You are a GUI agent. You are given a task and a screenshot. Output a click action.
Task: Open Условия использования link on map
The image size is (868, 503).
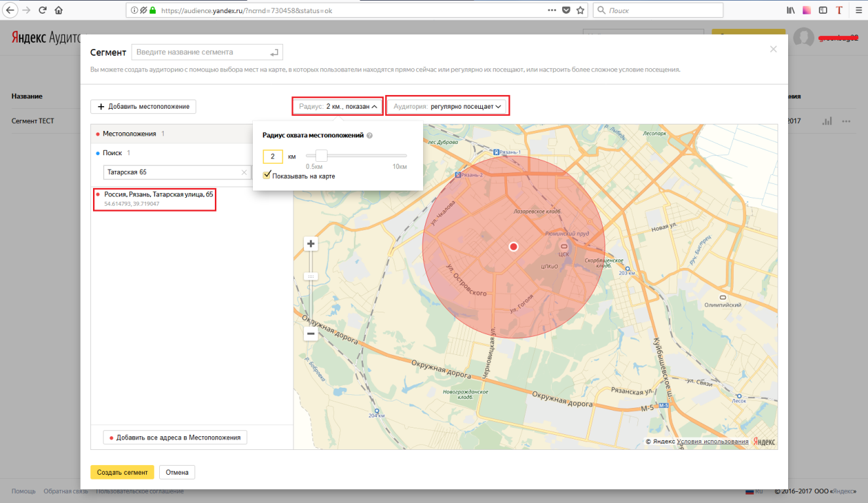coord(713,441)
